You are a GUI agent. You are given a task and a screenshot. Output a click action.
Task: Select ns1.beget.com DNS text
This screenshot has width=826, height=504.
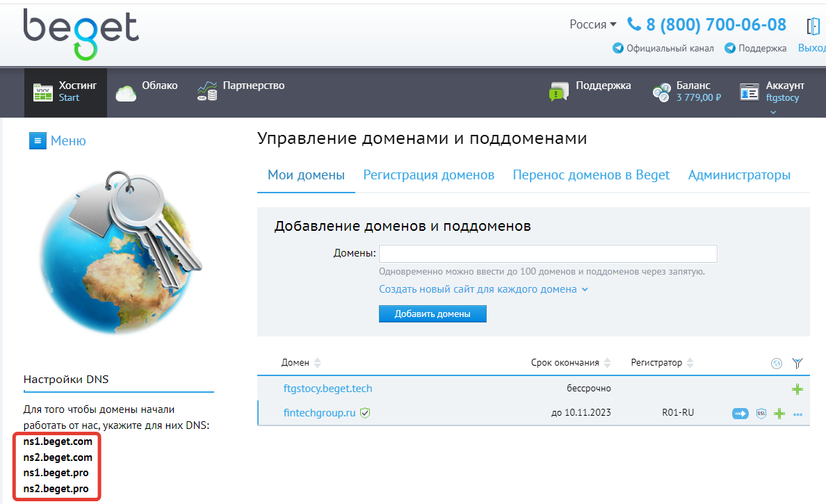pyautogui.click(x=58, y=441)
